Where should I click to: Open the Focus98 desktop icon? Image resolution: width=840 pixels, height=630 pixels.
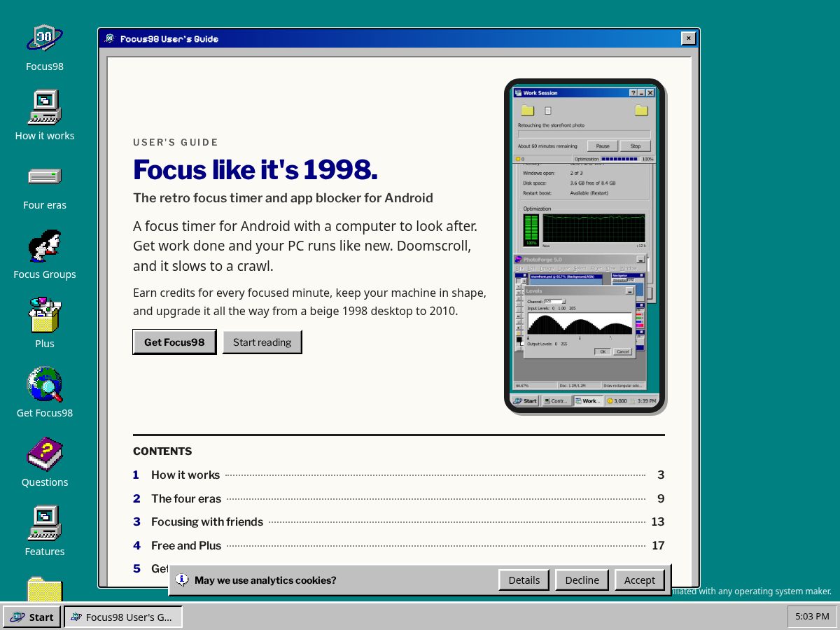[x=45, y=47]
